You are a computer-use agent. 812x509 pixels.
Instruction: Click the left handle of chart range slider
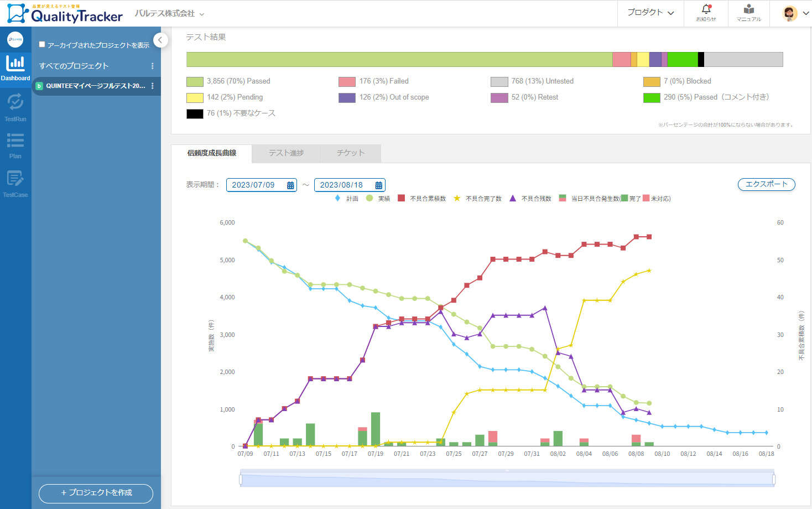point(241,479)
